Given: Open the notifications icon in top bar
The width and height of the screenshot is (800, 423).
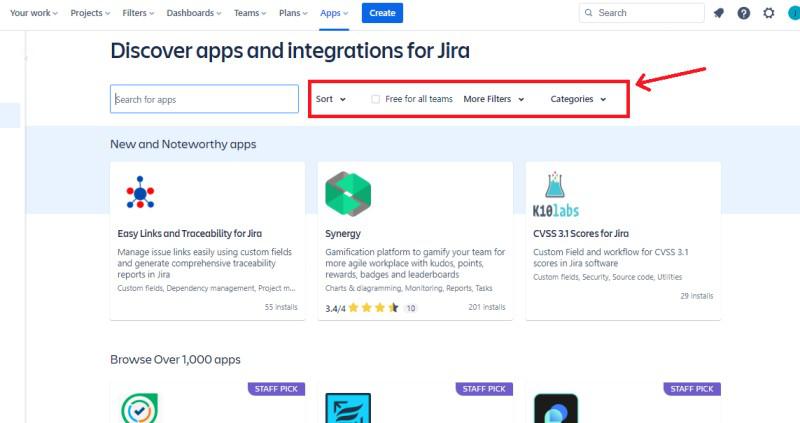Looking at the screenshot, I should (719, 13).
